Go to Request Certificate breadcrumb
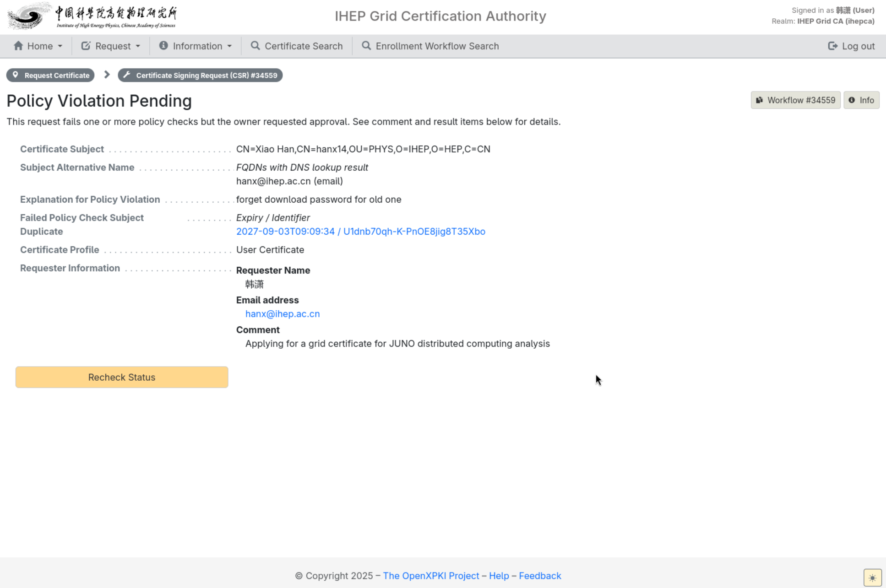 click(x=50, y=75)
